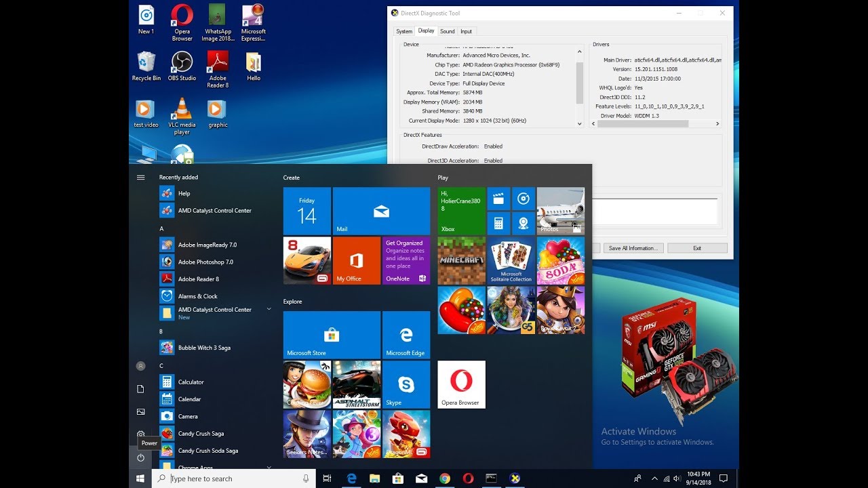The image size is (868, 488).
Task: Select the 'New 1' desktop file
Action: [x=146, y=19]
